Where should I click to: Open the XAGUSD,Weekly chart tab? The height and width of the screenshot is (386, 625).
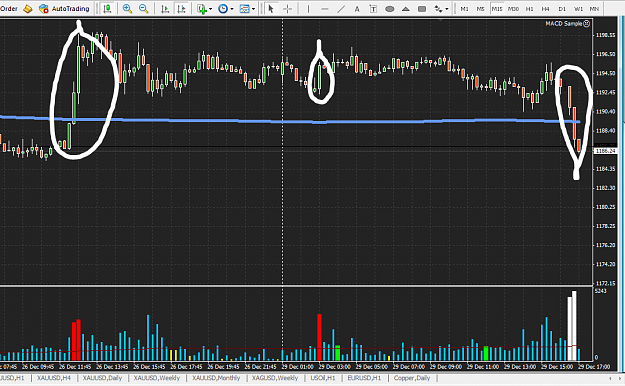pos(275,378)
